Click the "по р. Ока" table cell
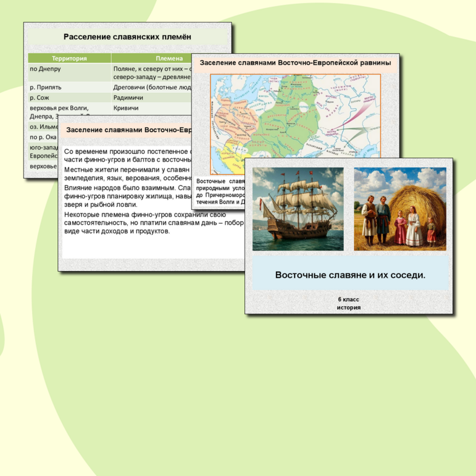 [43, 137]
